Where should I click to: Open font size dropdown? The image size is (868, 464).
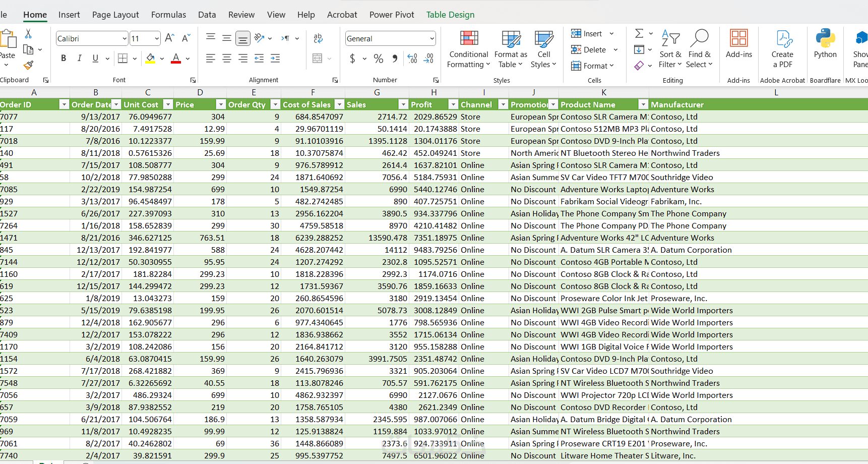157,38
